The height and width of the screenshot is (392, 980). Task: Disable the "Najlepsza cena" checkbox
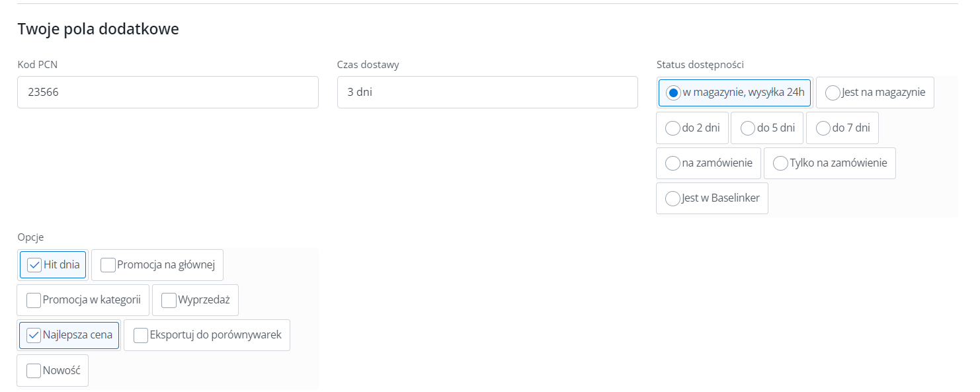click(x=34, y=335)
